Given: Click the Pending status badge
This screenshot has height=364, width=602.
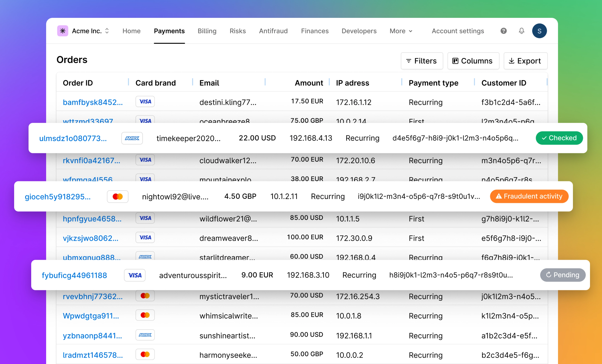Looking at the screenshot, I should pyautogui.click(x=563, y=275).
